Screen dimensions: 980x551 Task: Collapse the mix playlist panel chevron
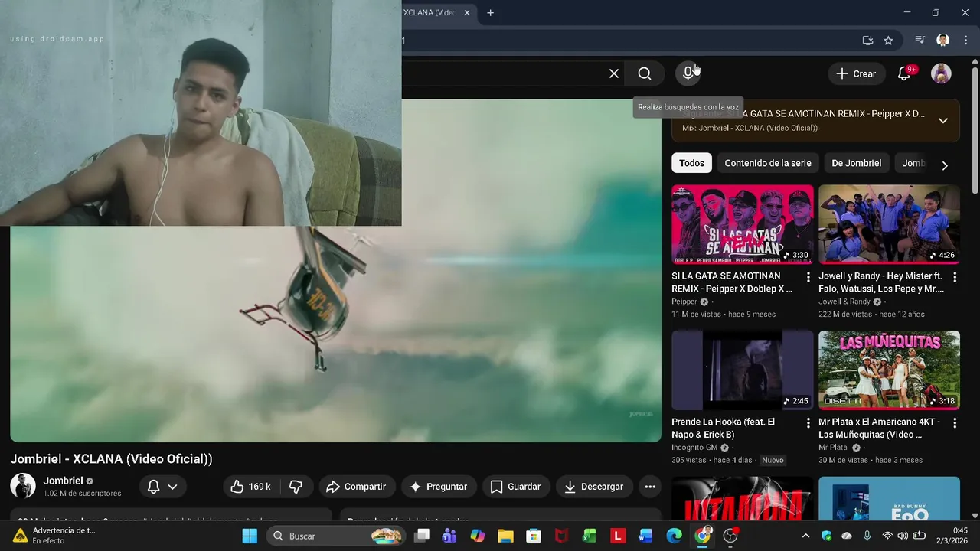pyautogui.click(x=943, y=120)
